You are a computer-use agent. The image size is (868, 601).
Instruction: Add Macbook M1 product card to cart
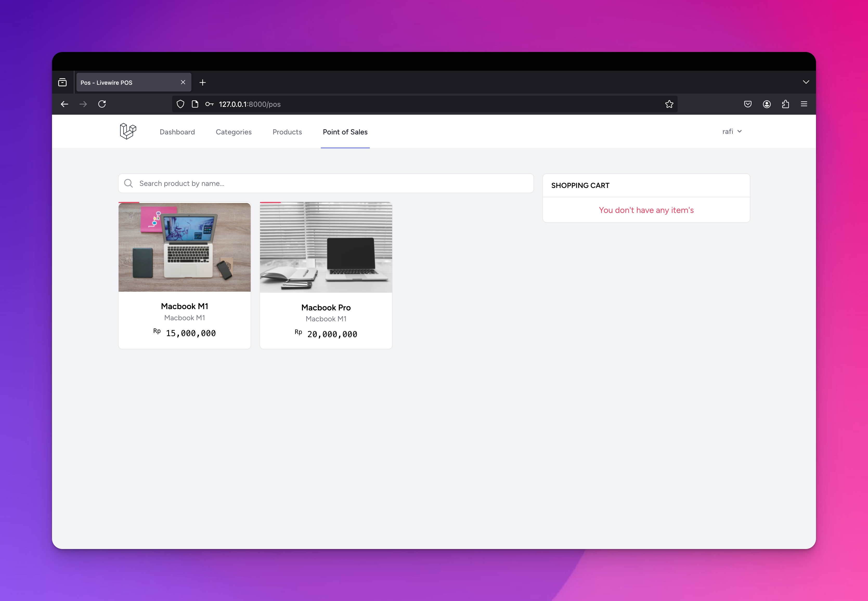coord(184,275)
